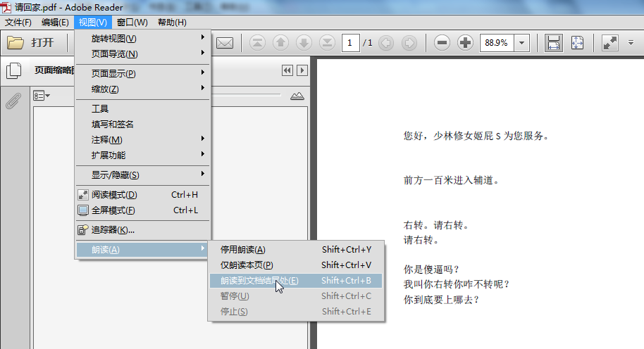This screenshot has height=349, width=644.
Task: Go to next page arrow
Action: (x=304, y=43)
